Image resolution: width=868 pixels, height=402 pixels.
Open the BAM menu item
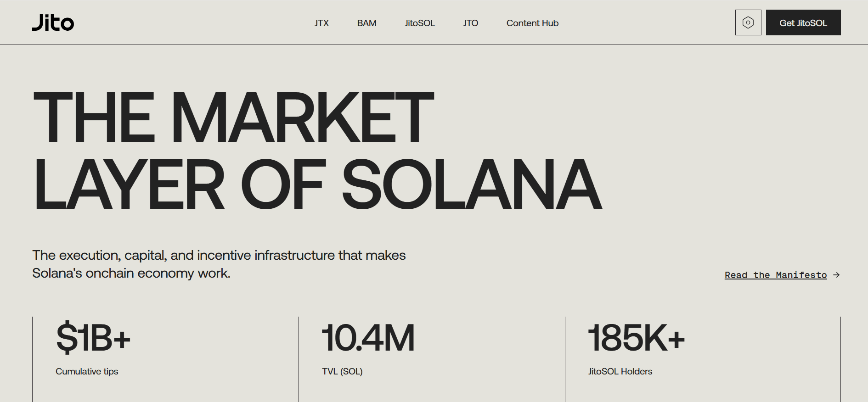click(x=367, y=23)
